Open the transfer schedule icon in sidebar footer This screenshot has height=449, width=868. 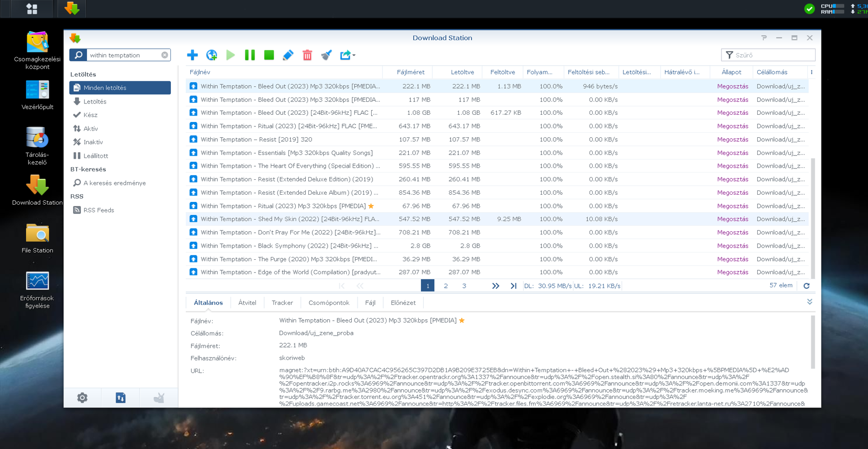(121, 398)
